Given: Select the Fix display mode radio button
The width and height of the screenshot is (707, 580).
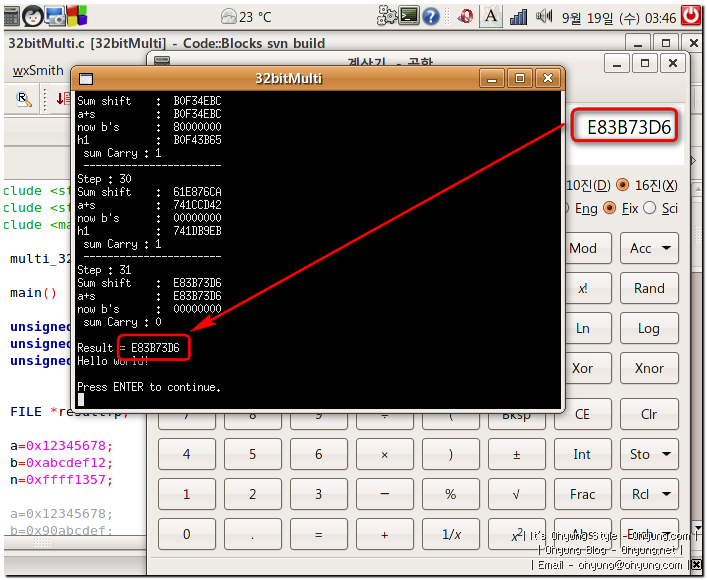Looking at the screenshot, I should (x=609, y=208).
